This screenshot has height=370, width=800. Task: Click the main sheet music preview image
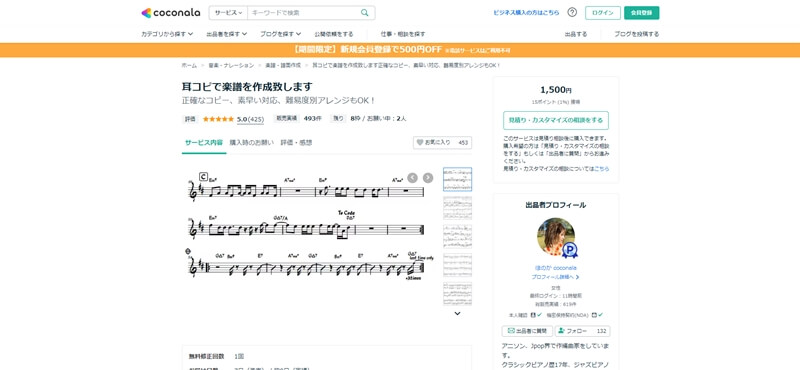point(310,227)
